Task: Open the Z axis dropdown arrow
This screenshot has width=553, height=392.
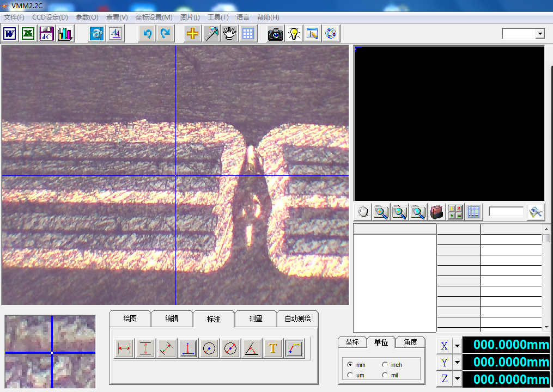Action: point(457,379)
